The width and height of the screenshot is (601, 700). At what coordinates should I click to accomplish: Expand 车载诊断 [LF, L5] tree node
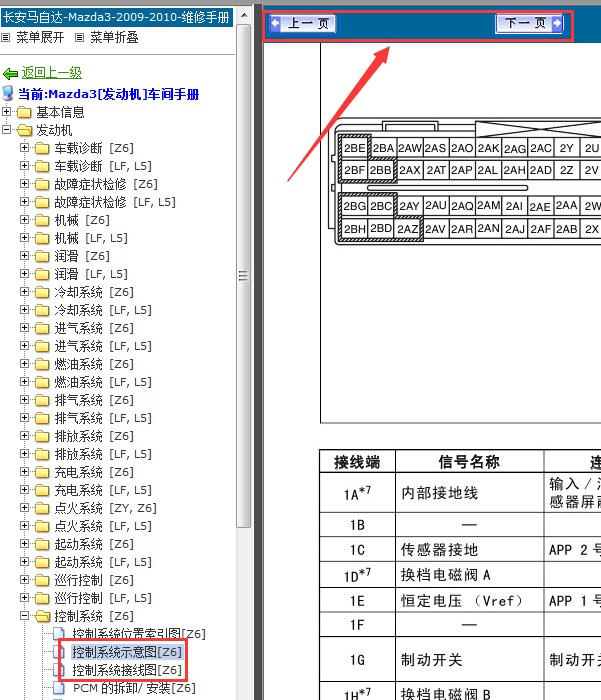pyautogui.click(x=25, y=166)
